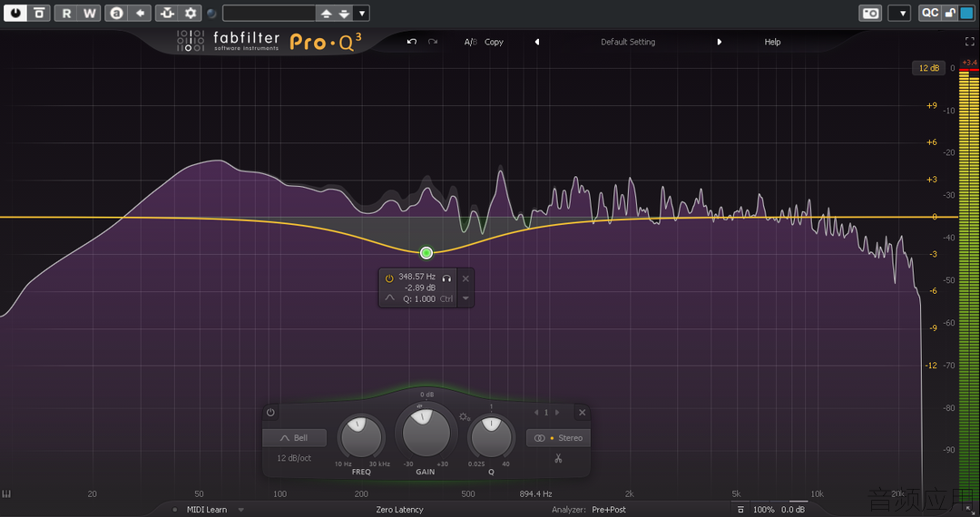Viewport: 980px width, 517px height.
Task: Delete band with popup X button
Action: (465, 278)
